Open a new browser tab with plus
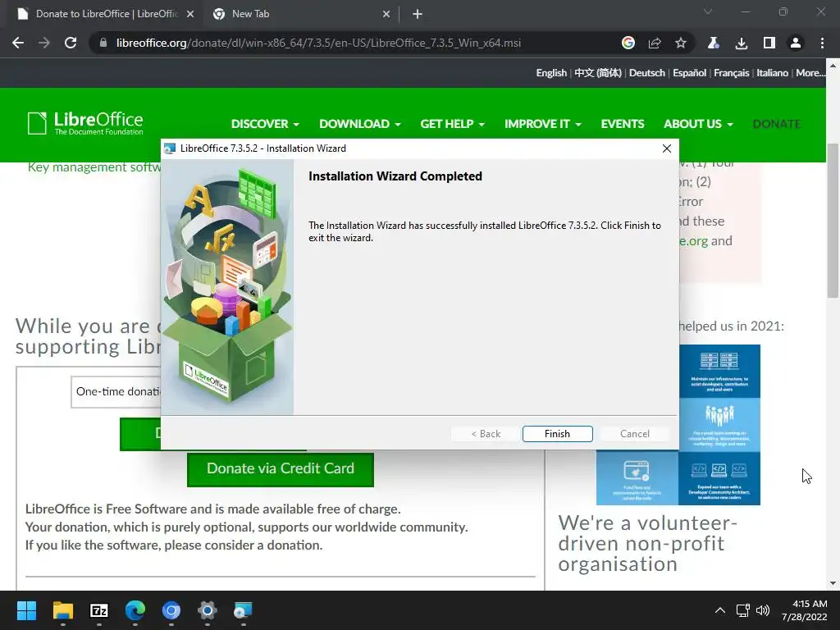The width and height of the screenshot is (840, 630). (x=418, y=14)
